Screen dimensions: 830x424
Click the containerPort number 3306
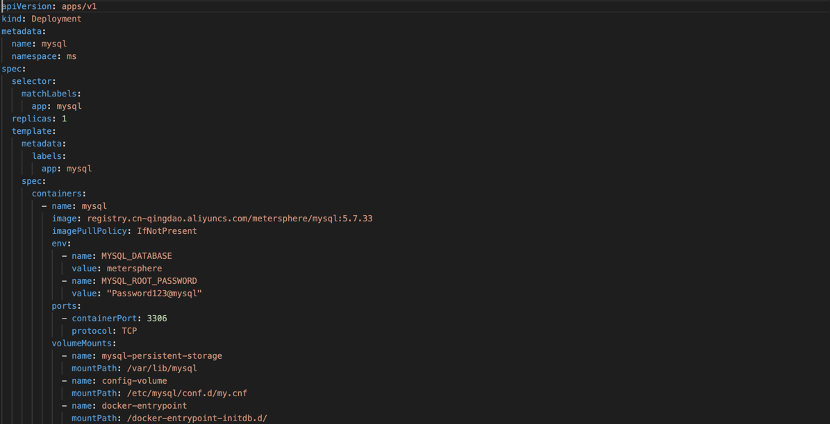click(x=157, y=319)
